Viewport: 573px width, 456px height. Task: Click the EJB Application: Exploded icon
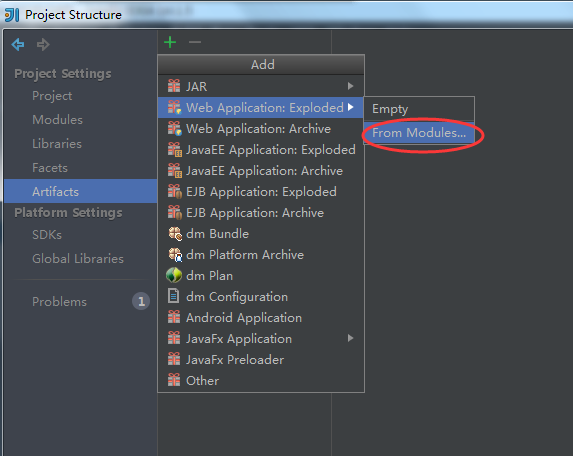(174, 191)
